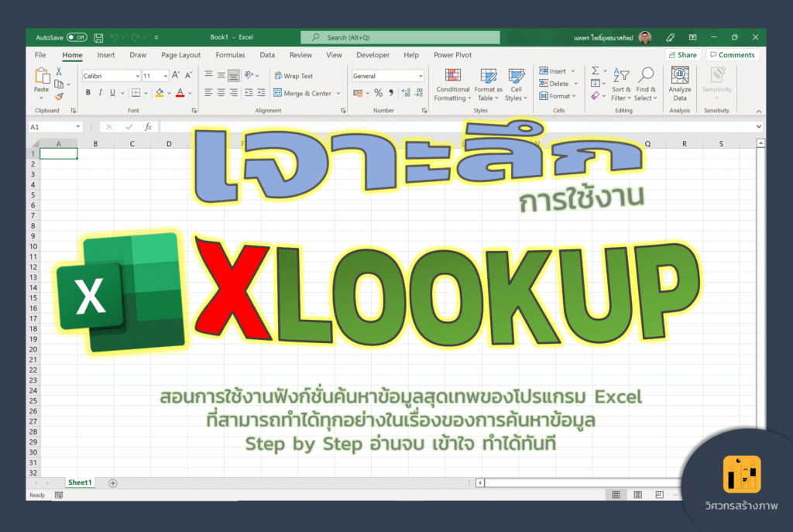
Task: Click the Analyze Data icon
Action: coord(680,75)
